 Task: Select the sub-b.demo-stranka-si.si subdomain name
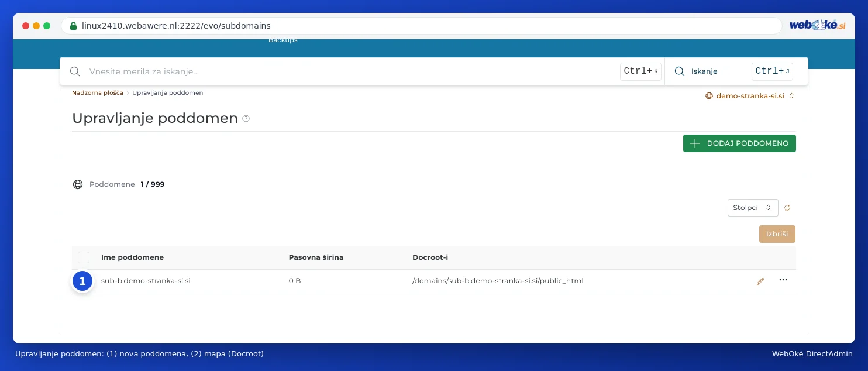coord(146,281)
